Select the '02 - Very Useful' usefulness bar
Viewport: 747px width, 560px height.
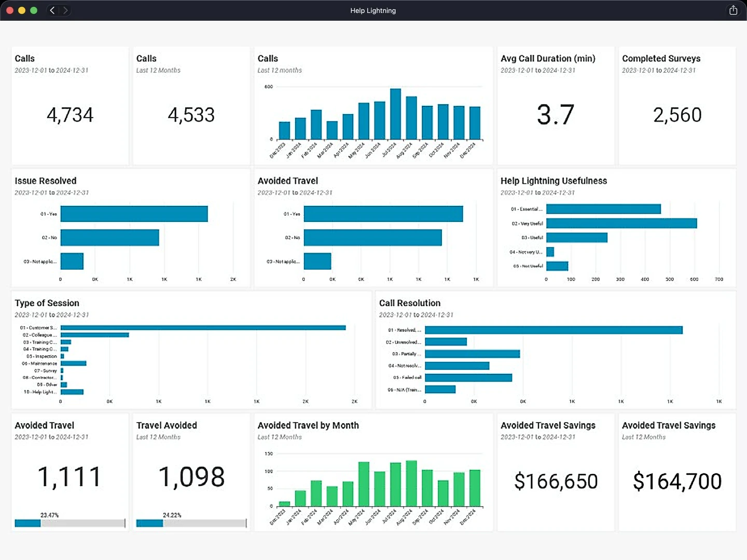point(621,223)
